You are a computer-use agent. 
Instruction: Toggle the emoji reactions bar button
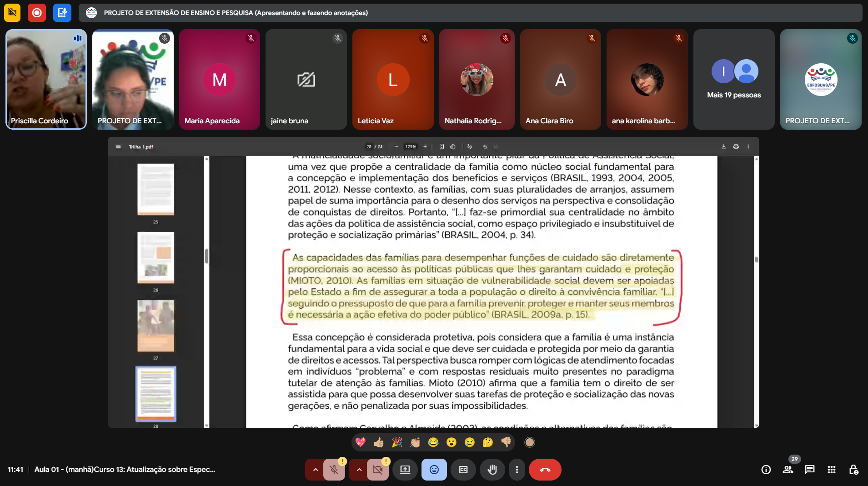pos(434,470)
